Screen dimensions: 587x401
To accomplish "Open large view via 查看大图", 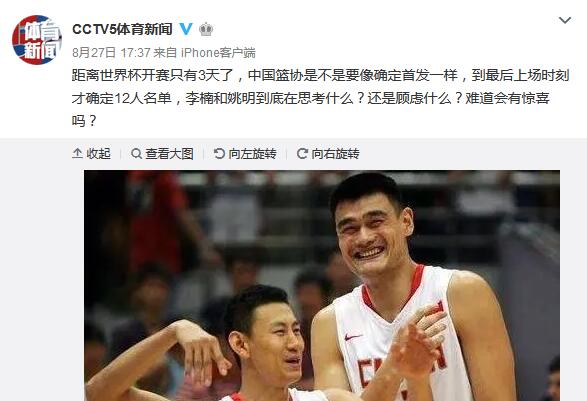I will pyautogui.click(x=162, y=154).
